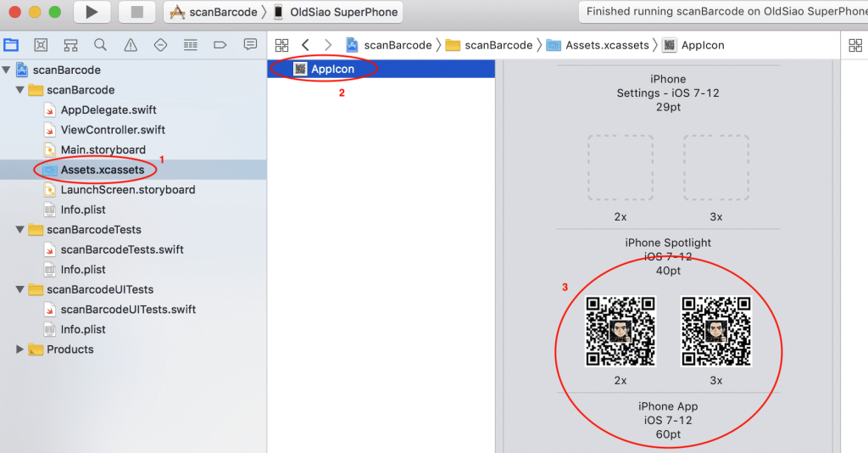
Task: Select the Products folder row
Action: [133, 349]
